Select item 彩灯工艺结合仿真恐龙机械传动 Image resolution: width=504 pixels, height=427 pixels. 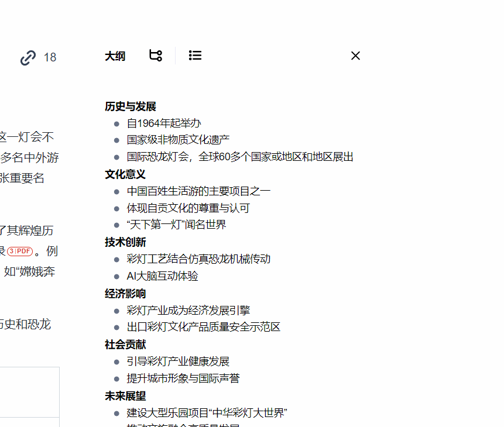198,259
